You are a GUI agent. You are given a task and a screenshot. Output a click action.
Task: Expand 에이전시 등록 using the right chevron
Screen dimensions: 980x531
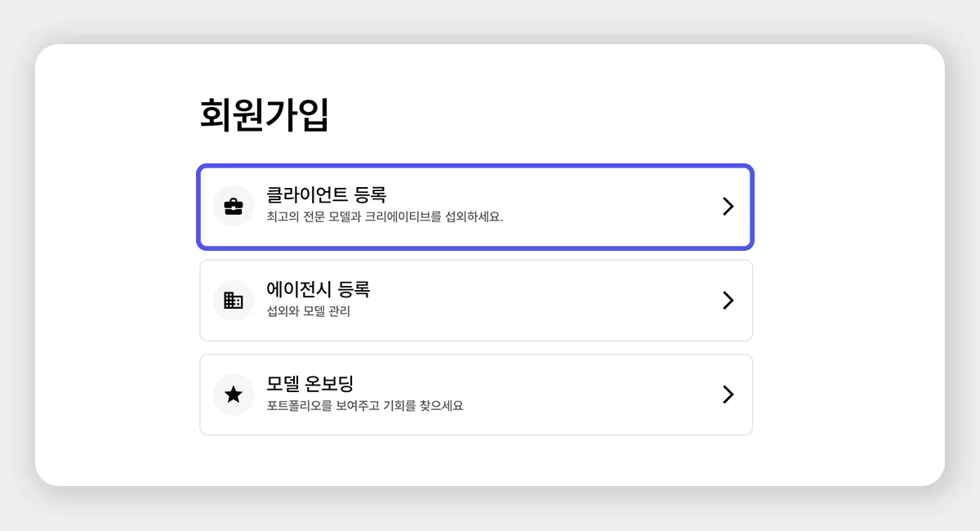728,300
